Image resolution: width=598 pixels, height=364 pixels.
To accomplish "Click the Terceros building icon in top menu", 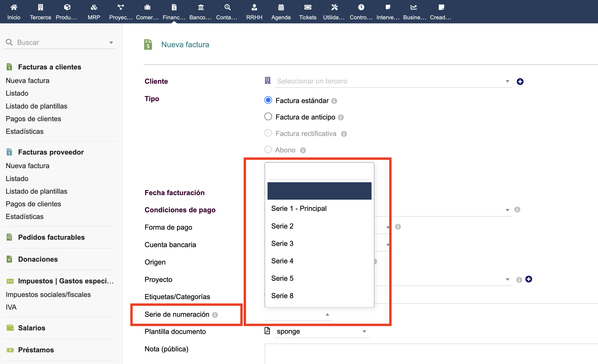I will tap(41, 7).
